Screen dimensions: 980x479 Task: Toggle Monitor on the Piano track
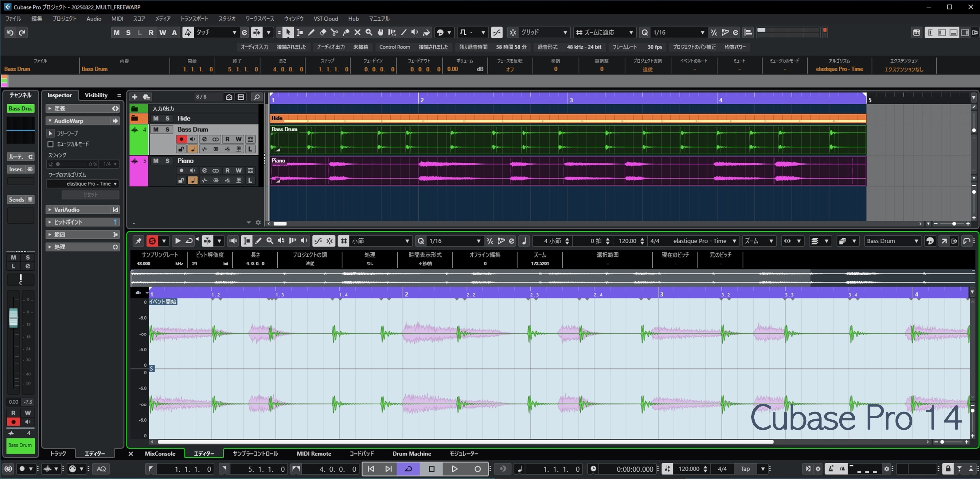(x=193, y=171)
